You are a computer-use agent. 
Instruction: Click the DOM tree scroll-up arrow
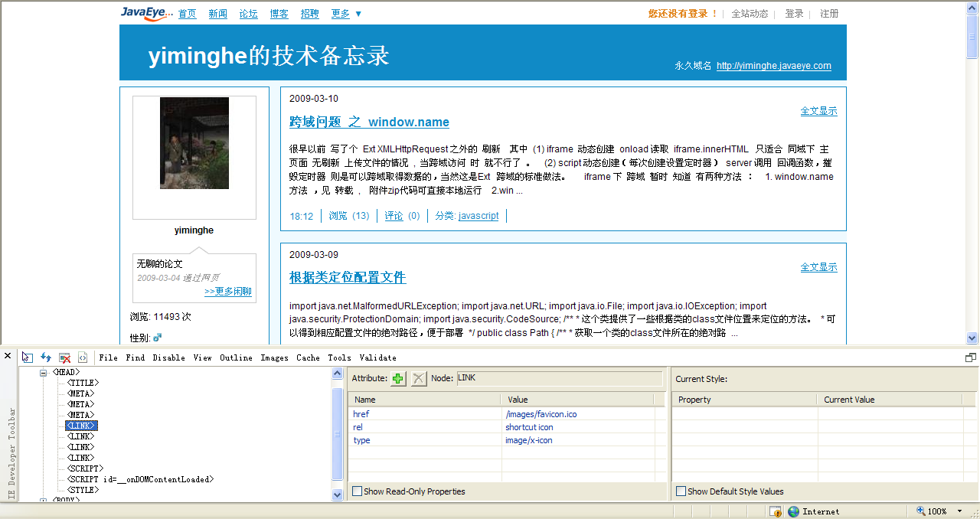338,374
